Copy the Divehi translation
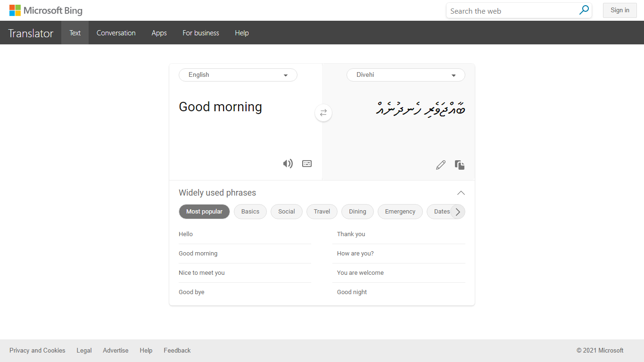This screenshot has height=362, width=644. click(460, 165)
